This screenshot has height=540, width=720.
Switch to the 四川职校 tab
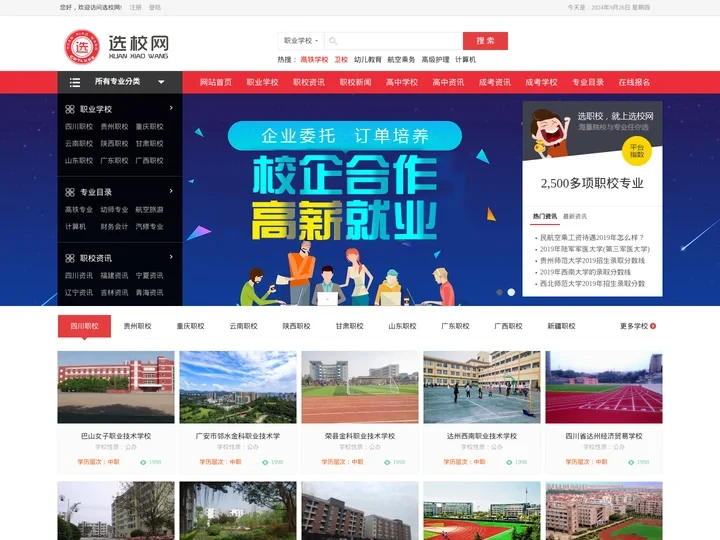(84, 326)
